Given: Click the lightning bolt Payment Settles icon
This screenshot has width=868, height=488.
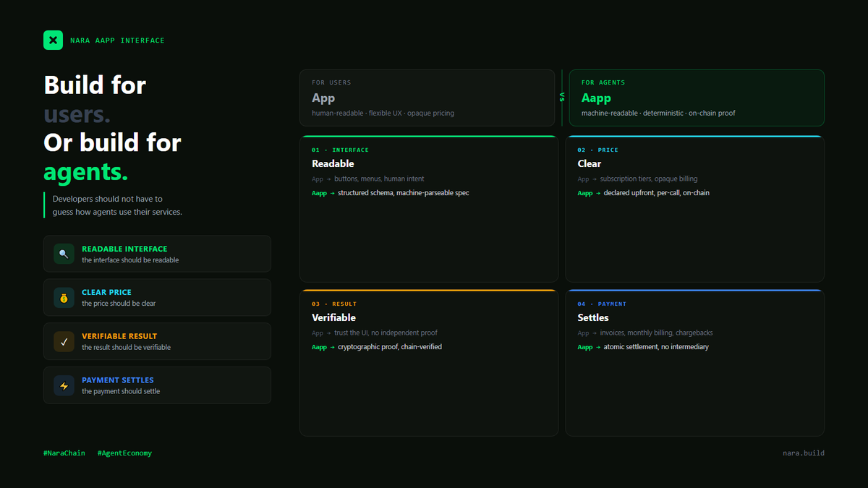Looking at the screenshot, I should (x=64, y=386).
